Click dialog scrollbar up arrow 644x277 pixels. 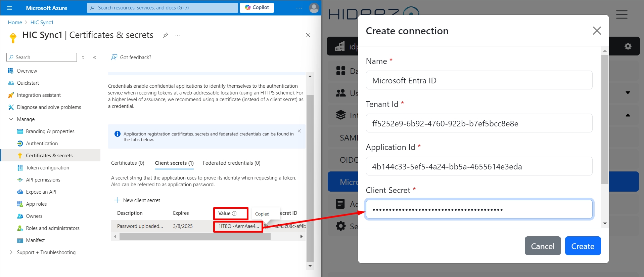(x=605, y=51)
